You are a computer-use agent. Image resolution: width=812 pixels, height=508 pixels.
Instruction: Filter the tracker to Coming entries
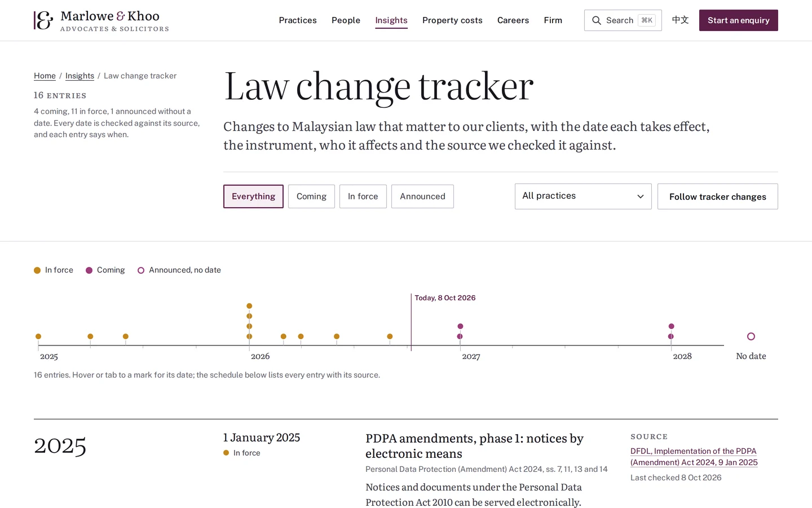tap(311, 196)
